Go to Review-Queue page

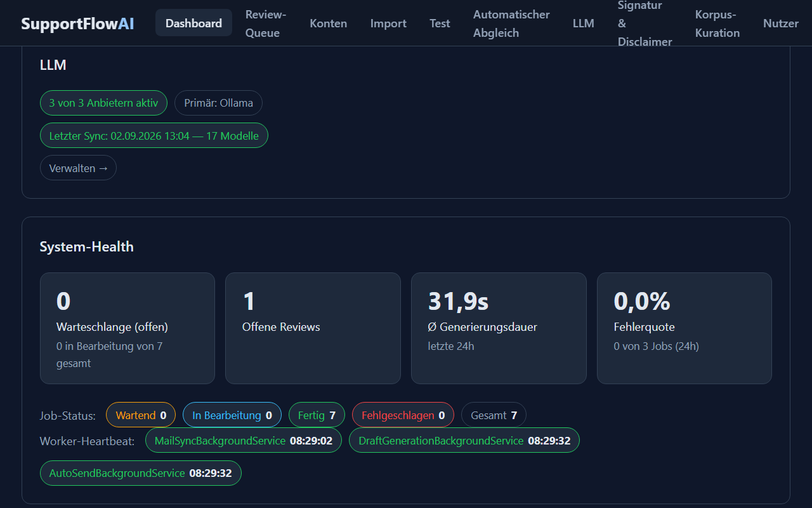click(x=266, y=23)
